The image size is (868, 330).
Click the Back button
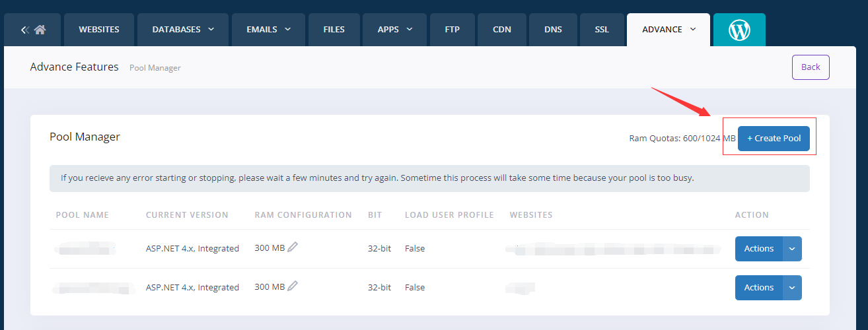[811, 67]
